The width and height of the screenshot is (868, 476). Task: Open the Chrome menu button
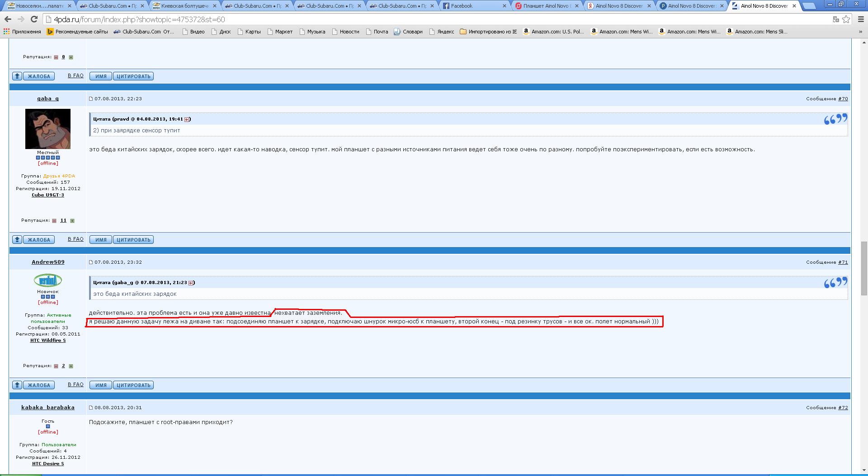[860, 19]
